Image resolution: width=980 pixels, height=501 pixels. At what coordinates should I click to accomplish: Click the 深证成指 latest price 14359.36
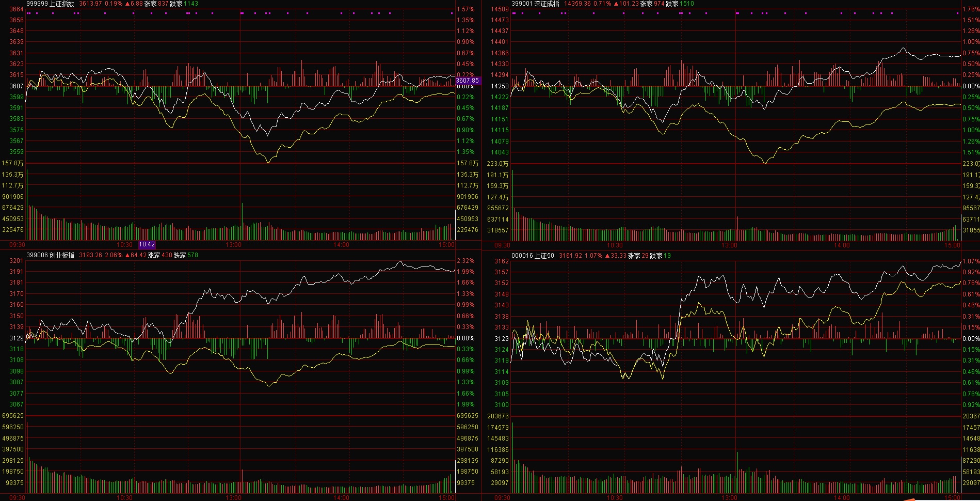click(x=577, y=4)
